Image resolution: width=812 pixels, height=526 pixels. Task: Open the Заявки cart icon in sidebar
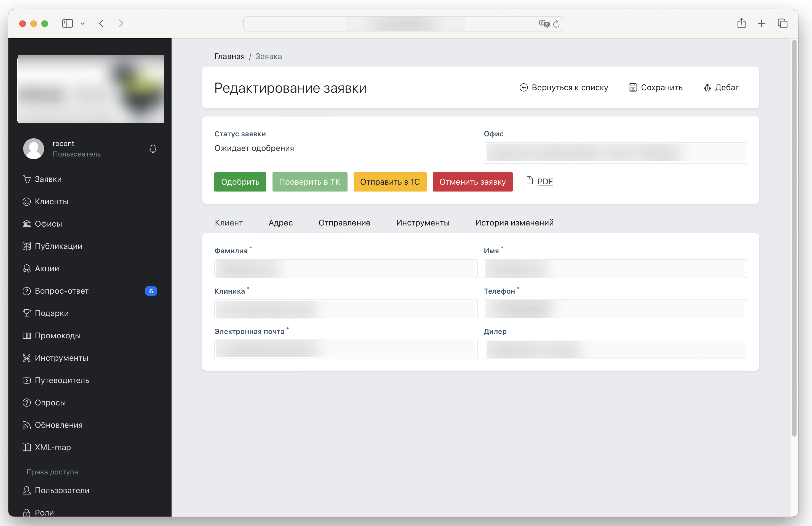pyautogui.click(x=26, y=179)
